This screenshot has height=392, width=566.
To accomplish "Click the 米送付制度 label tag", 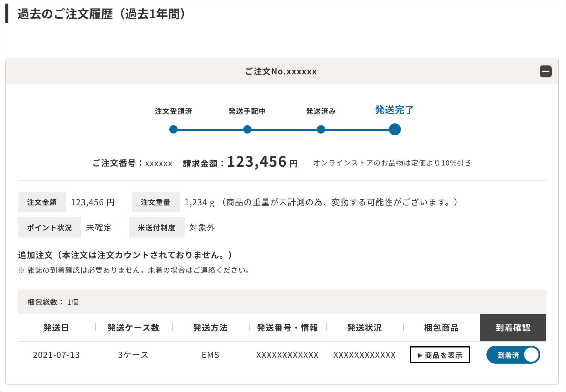I will coord(156,228).
